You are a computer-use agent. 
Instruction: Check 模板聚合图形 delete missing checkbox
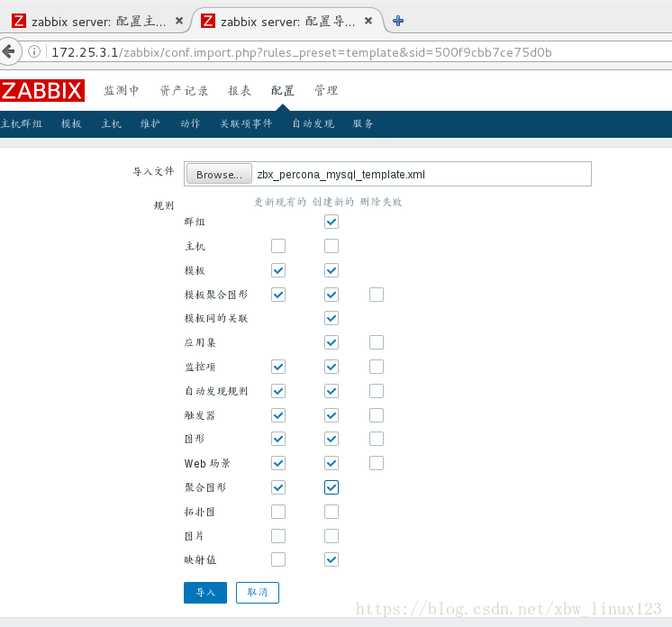[x=377, y=295]
